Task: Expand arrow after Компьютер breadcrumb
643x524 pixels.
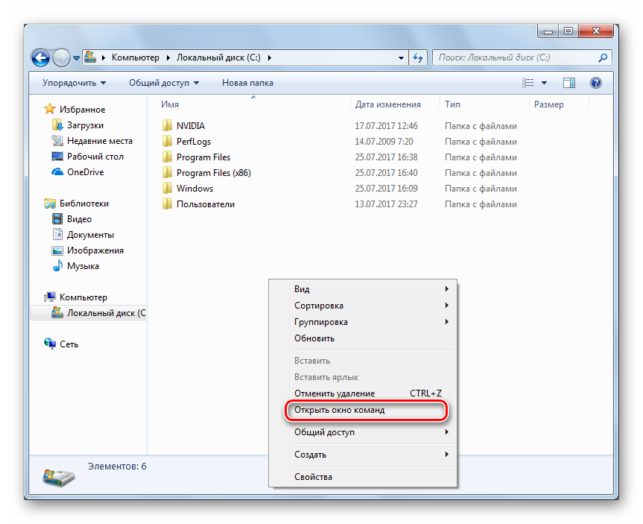Action: [x=168, y=58]
